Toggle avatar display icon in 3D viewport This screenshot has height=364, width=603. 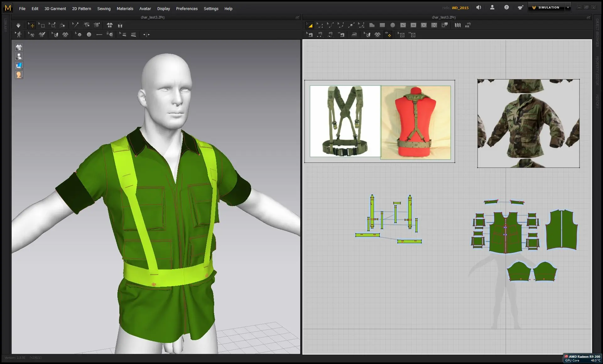(19, 57)
